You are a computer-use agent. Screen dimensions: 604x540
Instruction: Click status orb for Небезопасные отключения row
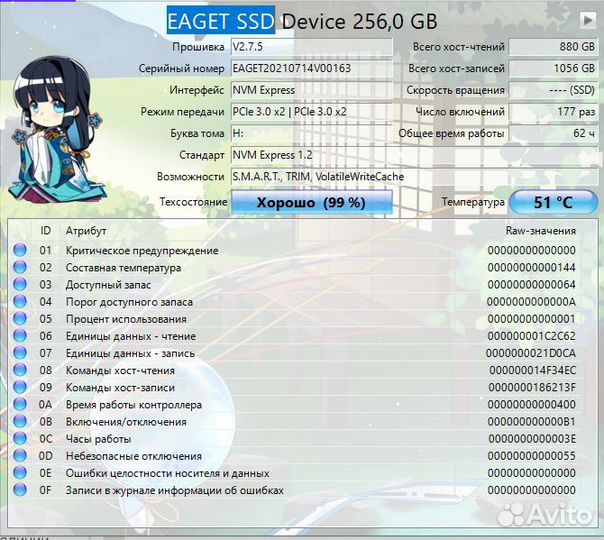coord(20,456)
